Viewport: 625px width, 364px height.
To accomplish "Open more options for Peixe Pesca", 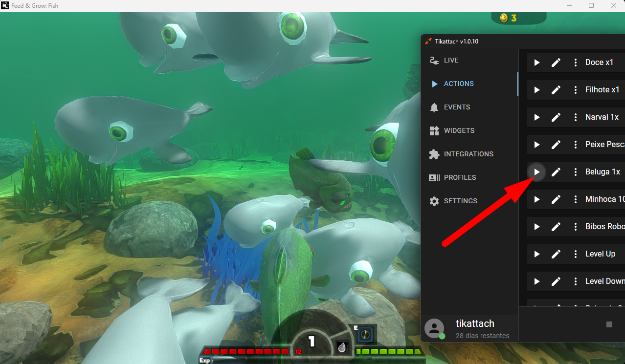I will 576,145.
